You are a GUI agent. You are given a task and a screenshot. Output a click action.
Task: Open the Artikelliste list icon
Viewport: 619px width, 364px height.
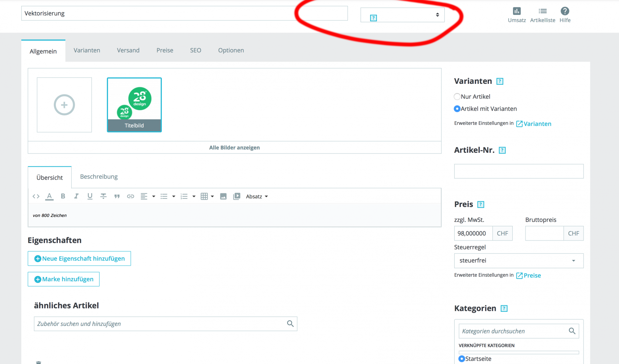(543, 11)
